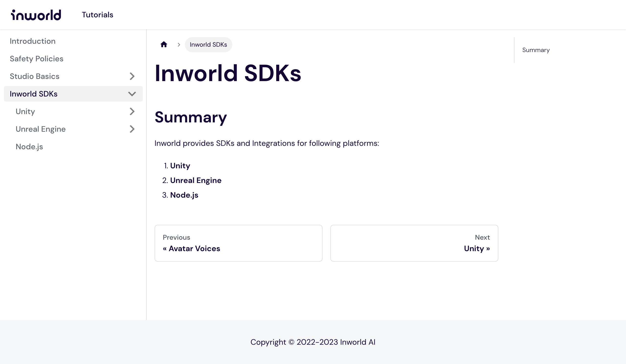Expand the Unity sidebar chevron
The image size is (626, 364).
(x=132, y=112)
